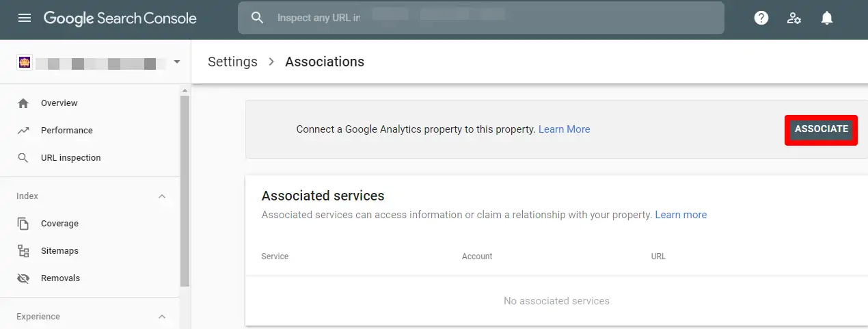Go back to Settings via the breadcrumb
Screen dimensions: 868x329
(x=232, y=62)
